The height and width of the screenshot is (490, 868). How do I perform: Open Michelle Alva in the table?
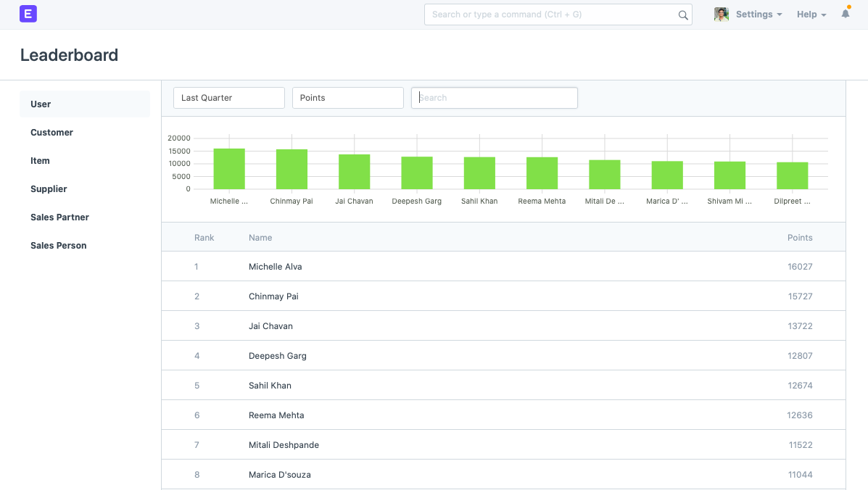pos(275,267)
